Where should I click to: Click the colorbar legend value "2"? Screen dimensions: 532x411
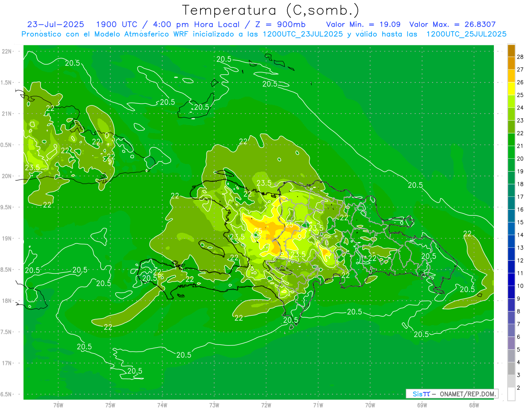(x=519, y=388)
